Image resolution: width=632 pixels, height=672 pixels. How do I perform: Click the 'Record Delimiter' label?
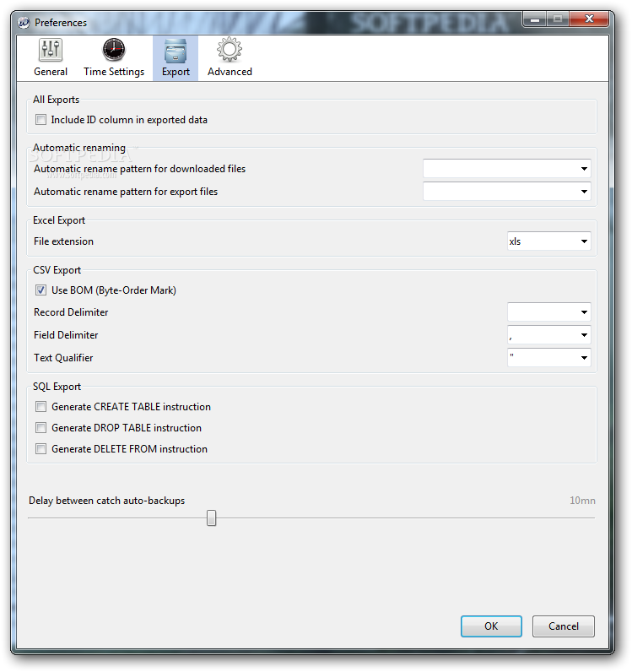click(71, 312)
